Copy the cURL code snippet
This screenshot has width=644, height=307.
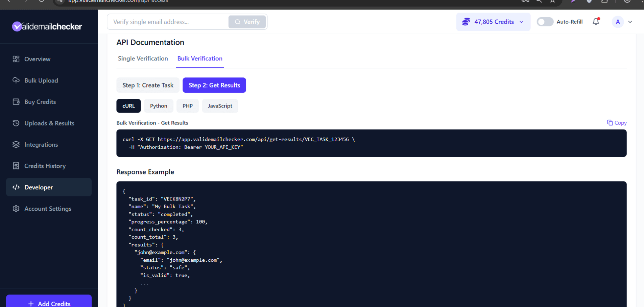(617, 123)
